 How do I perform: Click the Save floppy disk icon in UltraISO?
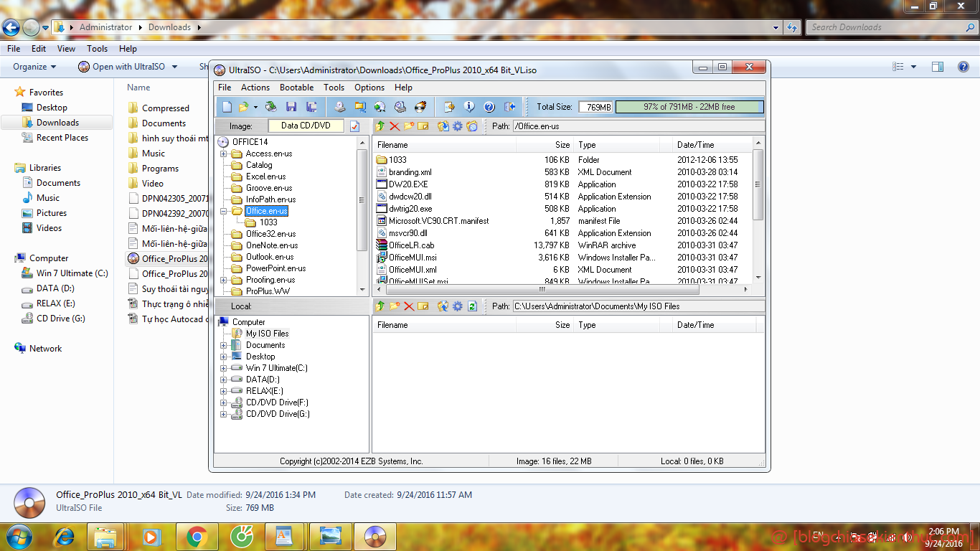(291, 107)
